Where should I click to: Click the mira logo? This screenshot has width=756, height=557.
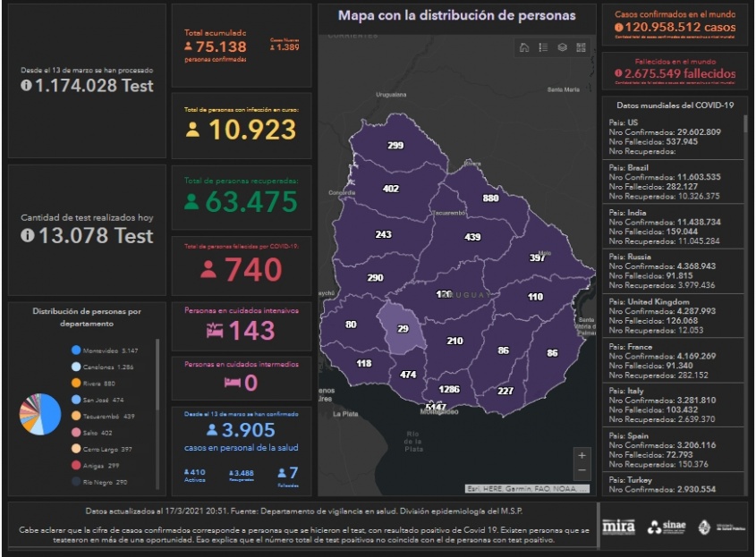[x=618, y=527]
